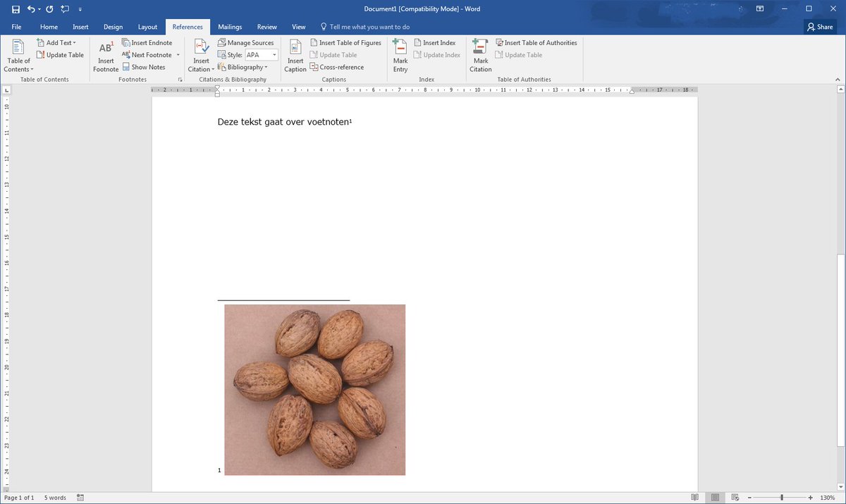
Task: Open the Bibliography dropdown
Action: tap(243, 67)
